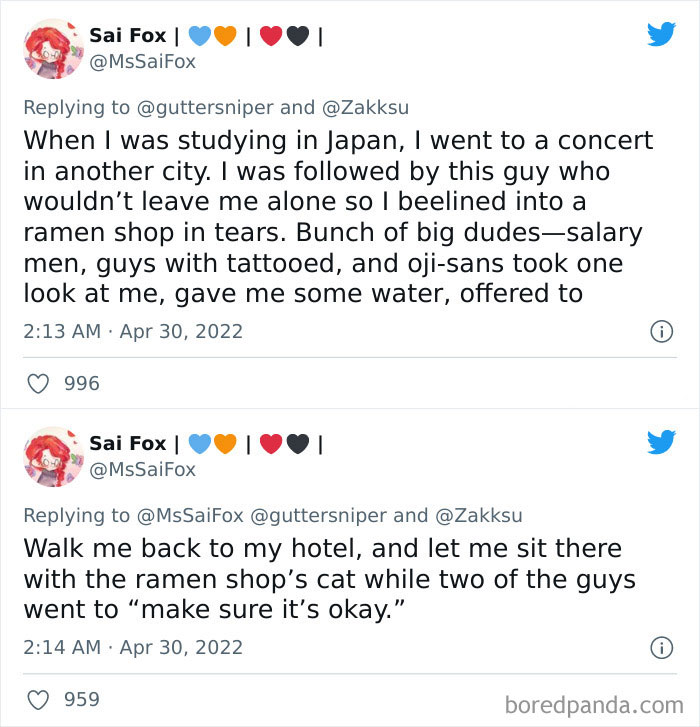This screenshot has height=727, width=700.
Task: Open the 2:13 AM · Apr 30, 2022 timestamp
Action: 132,331
